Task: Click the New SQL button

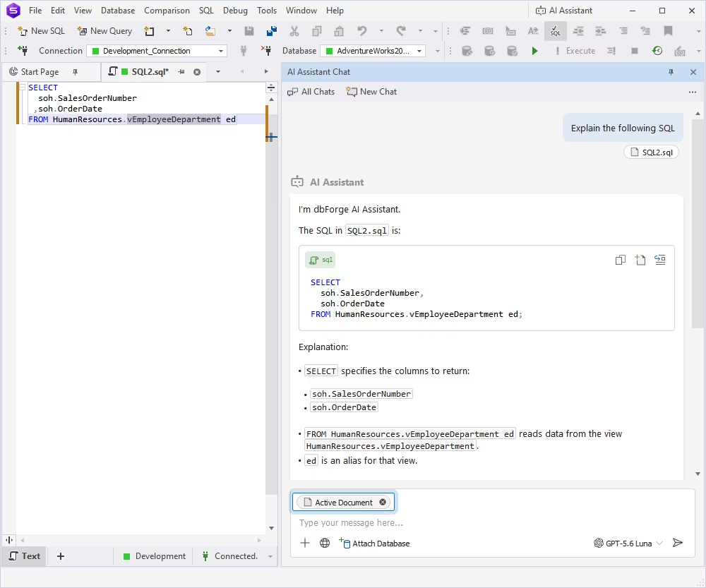Action: [x=41, y=31]
